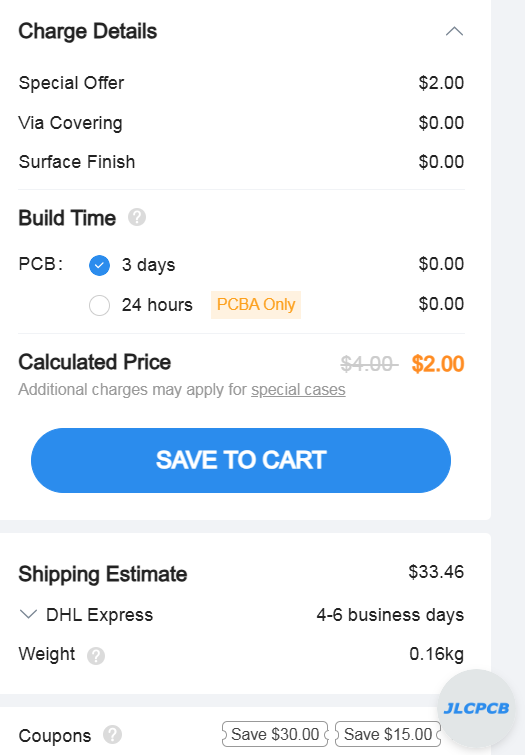This screenshot has width=525, height=755.
Task: Click the Via Covering charge row
Action: 241,123
